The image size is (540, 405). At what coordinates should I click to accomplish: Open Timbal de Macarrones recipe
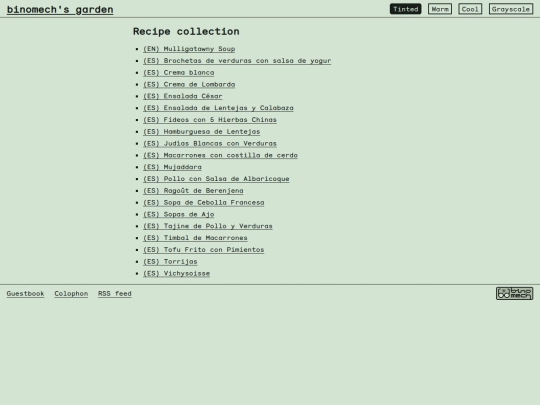(x=195, y=238)
